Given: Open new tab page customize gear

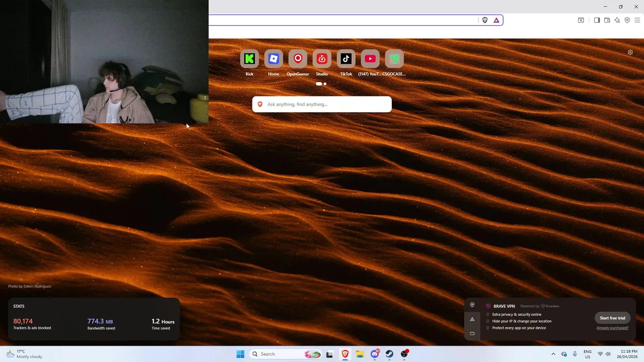Looking at the screenshot, I should click(630, 52).
